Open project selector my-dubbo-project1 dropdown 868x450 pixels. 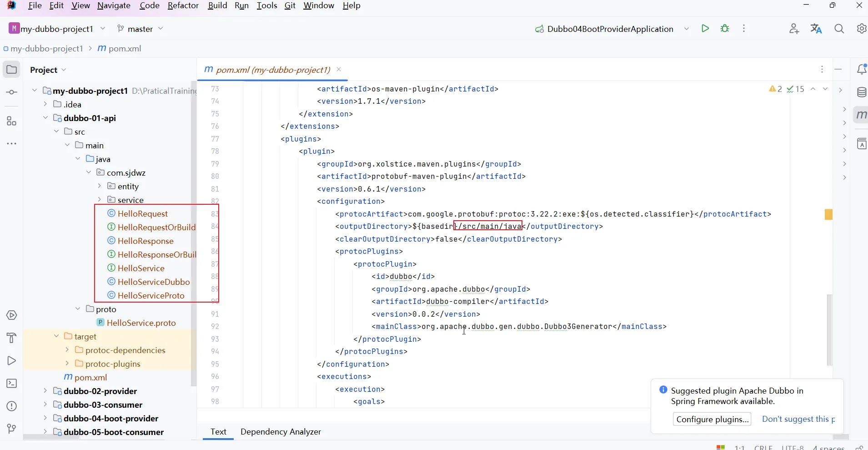(x=57, y=29)
